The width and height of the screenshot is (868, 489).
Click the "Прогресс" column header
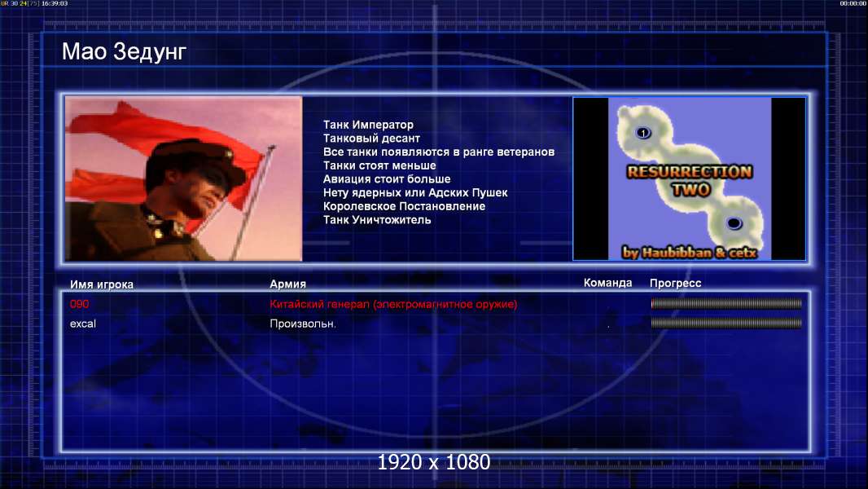(x=675, y=283)
